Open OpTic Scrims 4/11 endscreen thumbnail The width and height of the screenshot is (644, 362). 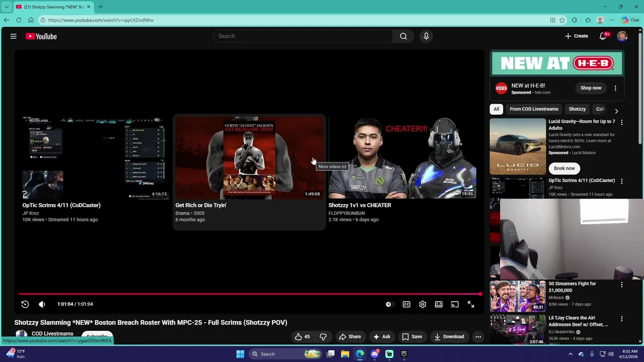(x=95, y=158)
